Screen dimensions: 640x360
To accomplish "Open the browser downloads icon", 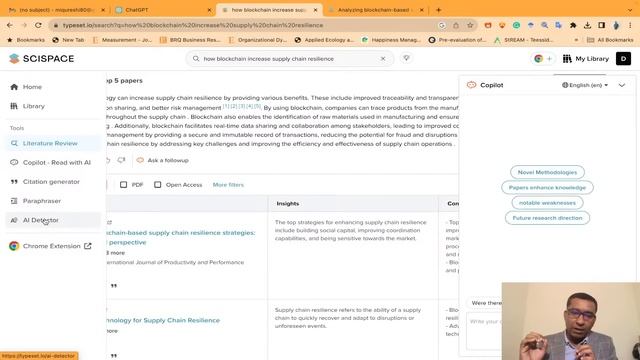I will coord(587,25).
